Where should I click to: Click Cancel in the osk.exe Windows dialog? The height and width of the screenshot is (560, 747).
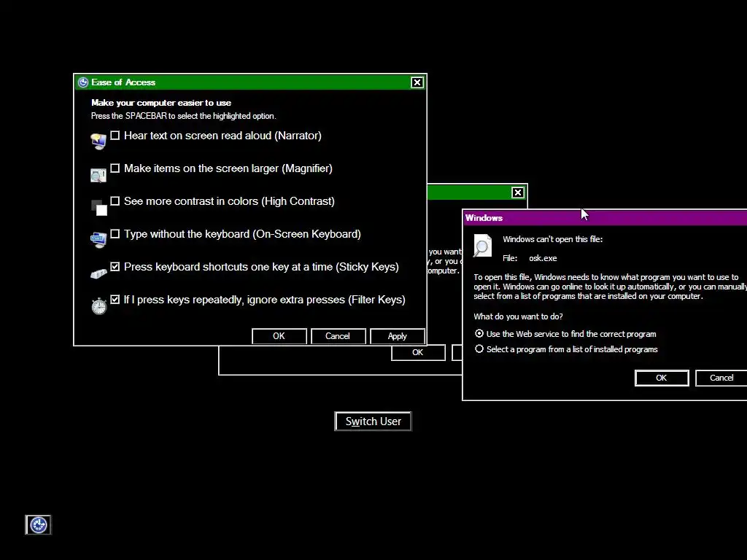coord(721,378)
